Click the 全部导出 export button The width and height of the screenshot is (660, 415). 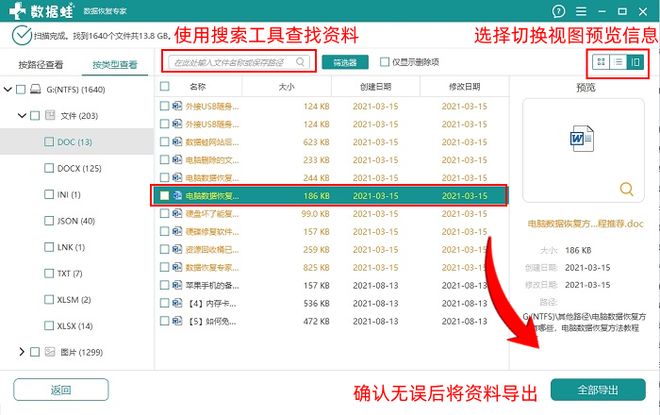point(598,390)
